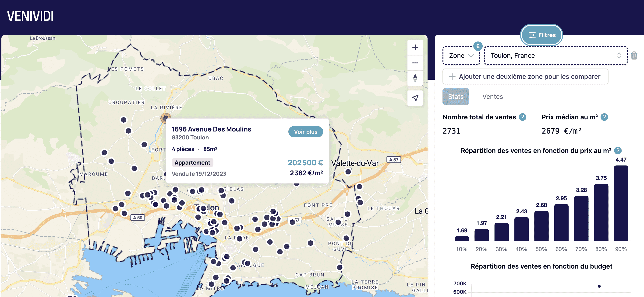This screenshot has width=644, height=297.
Task: Click the 202 500 € price text
Action: pos(305,162)
